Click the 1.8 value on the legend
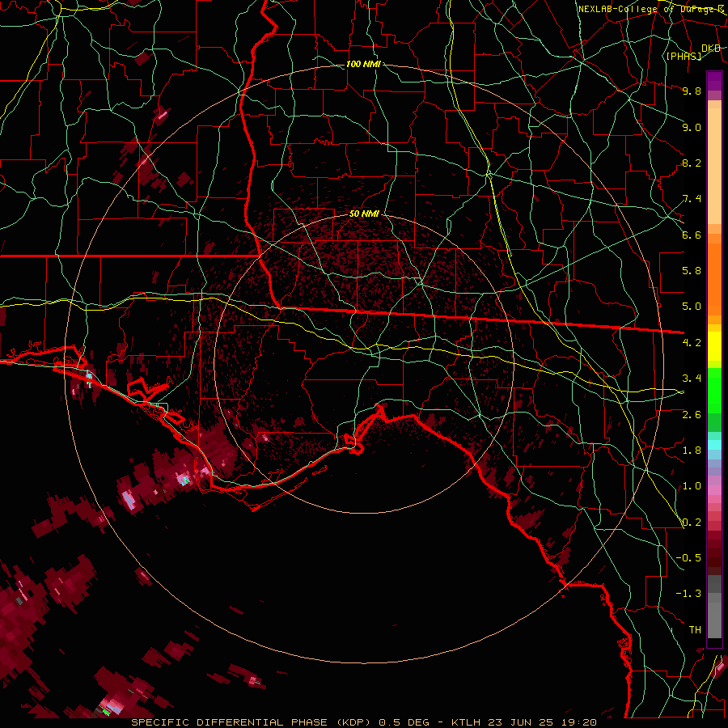Screen dimensions: 728x728 pos(692,451)
